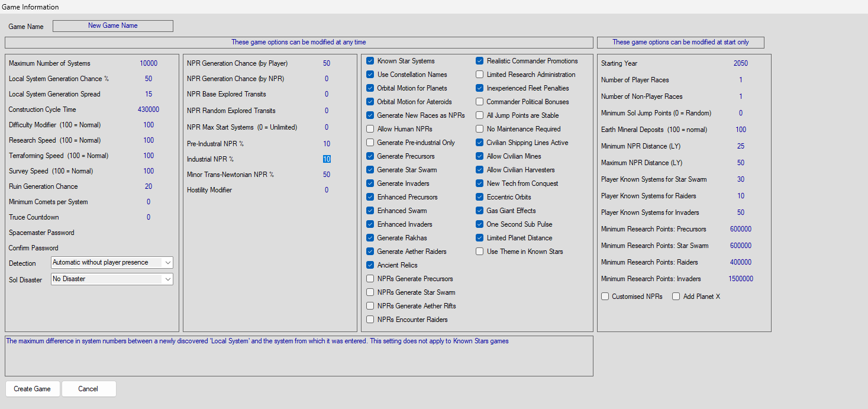Select the Minor Trans-Newtonian NPR % value
This screenshot has width=868, height=409.
click(327, 175)
